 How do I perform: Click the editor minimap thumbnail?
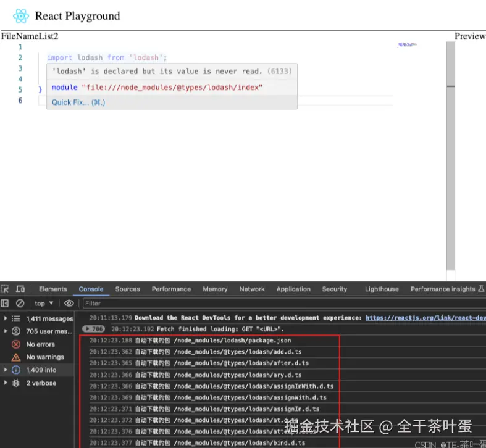pyautogui.click(x=408, y=44)
